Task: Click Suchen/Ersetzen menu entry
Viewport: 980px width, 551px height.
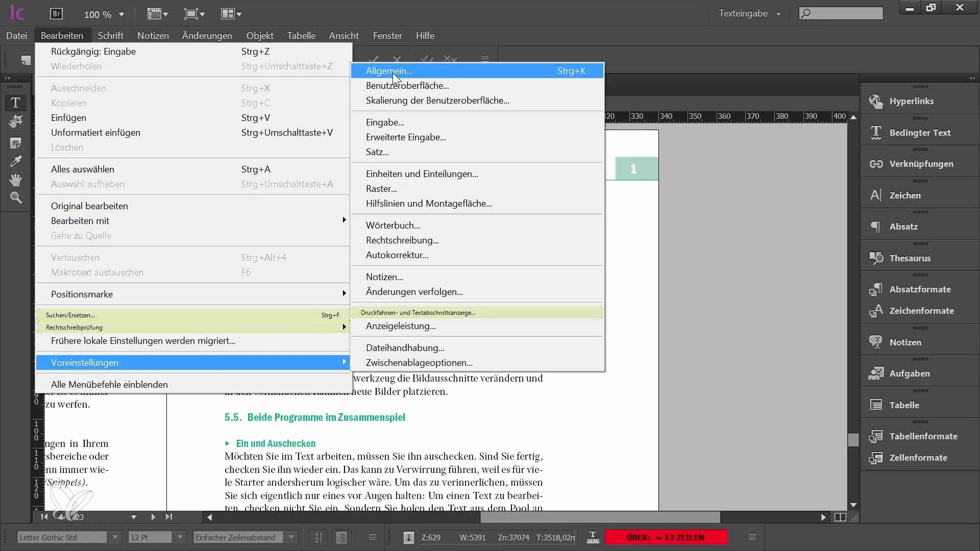Action: (x=70, y=315)
